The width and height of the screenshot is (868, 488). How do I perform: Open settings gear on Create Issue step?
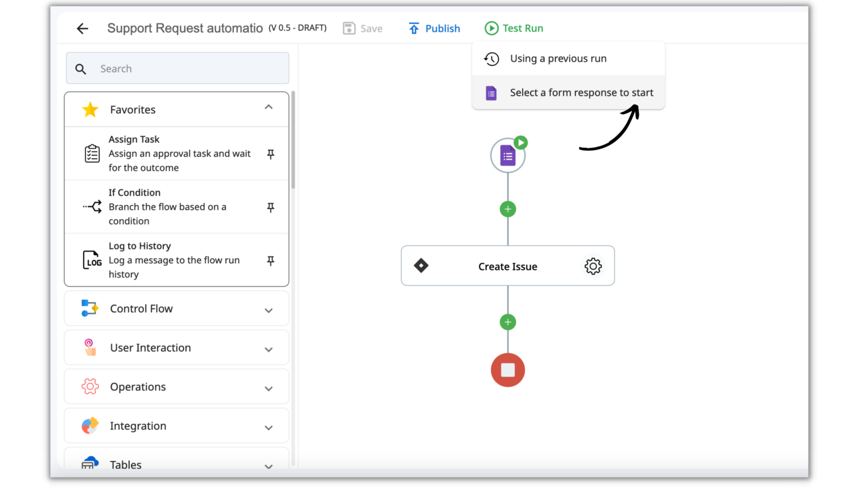point(592,265)
